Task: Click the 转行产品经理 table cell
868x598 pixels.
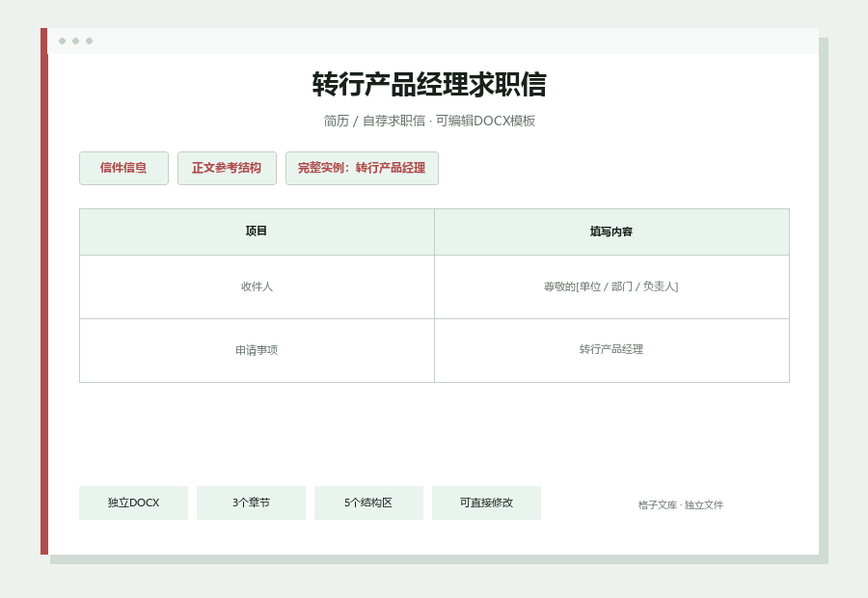Action: coord(611,350)
